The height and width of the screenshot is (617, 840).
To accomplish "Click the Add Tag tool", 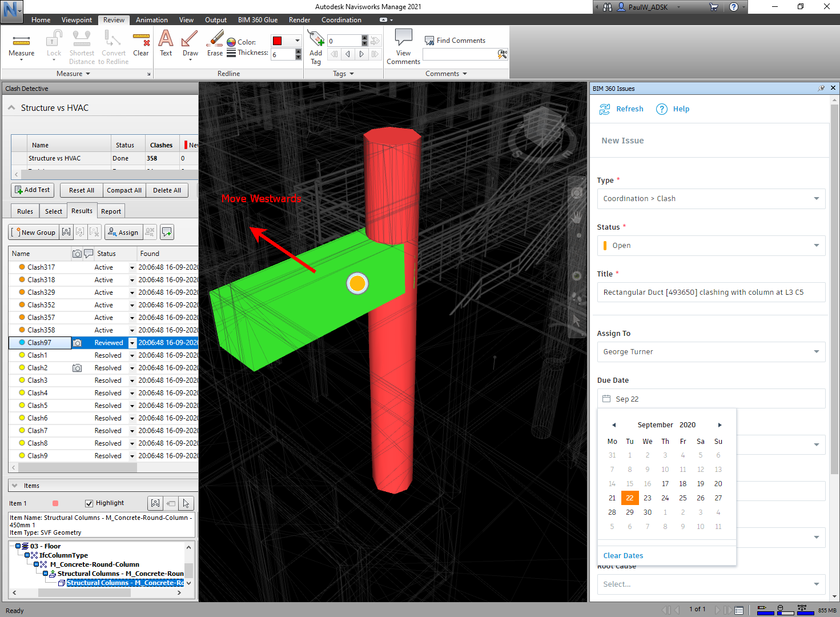I will click(x=316, y=46).
